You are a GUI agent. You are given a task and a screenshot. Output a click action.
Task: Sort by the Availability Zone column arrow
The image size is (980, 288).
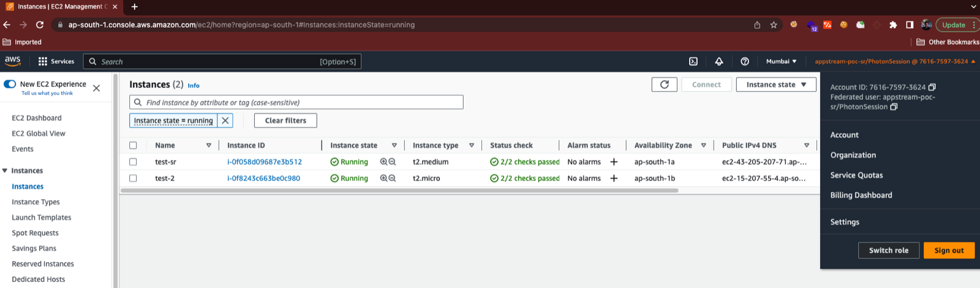pyautogui.click(x=704, y=145)
